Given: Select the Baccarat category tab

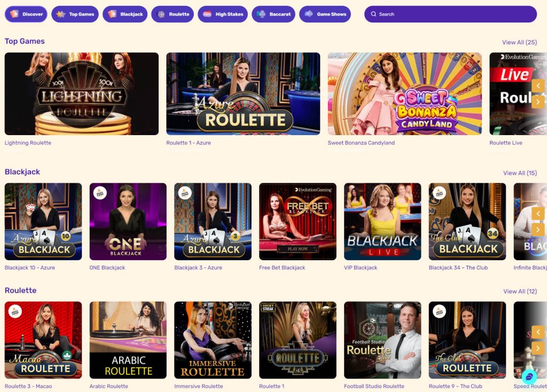Looking at the screenshot, I should click(x=273, y=14).
